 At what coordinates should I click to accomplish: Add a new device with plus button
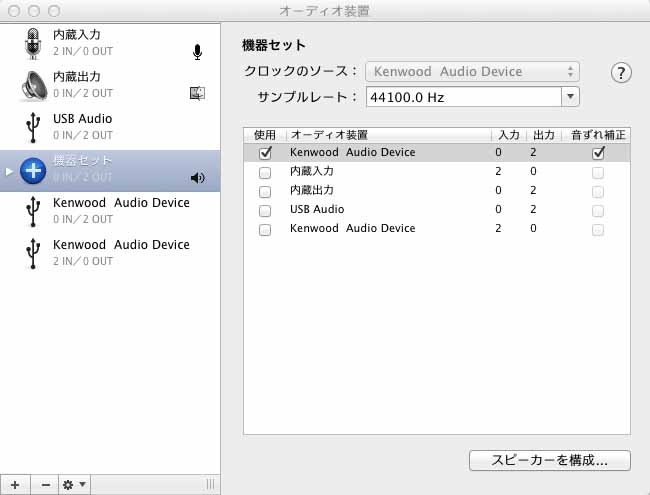pyautogui.click(x=15, y=485)
